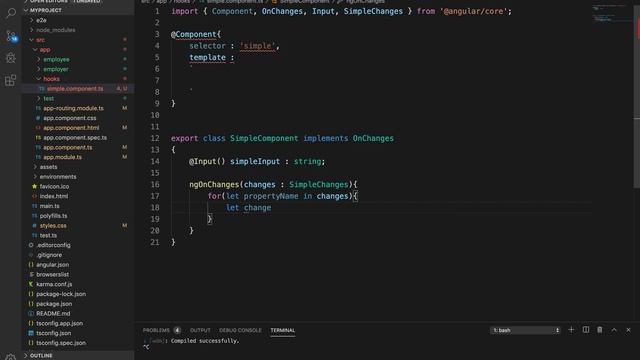The width and height of the screenshot is (640, 360).
Task: Expand the Outline section
Action: tap(41, 356)
